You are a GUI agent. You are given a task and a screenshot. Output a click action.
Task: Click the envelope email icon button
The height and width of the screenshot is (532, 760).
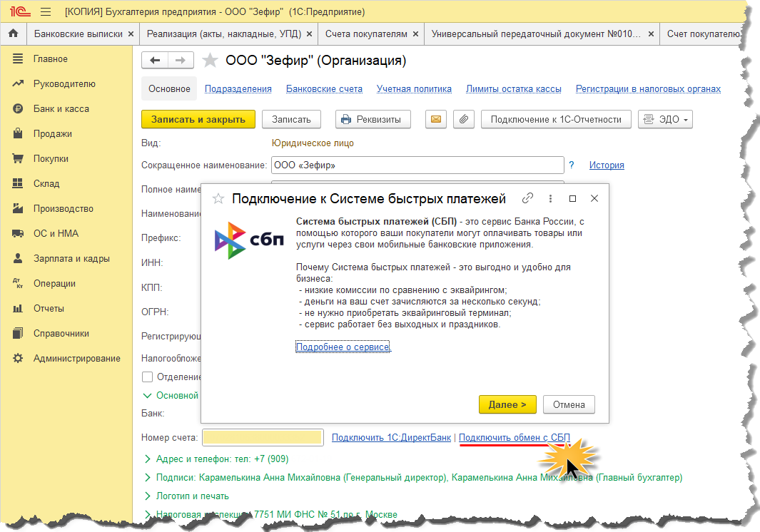click(436, 119)
